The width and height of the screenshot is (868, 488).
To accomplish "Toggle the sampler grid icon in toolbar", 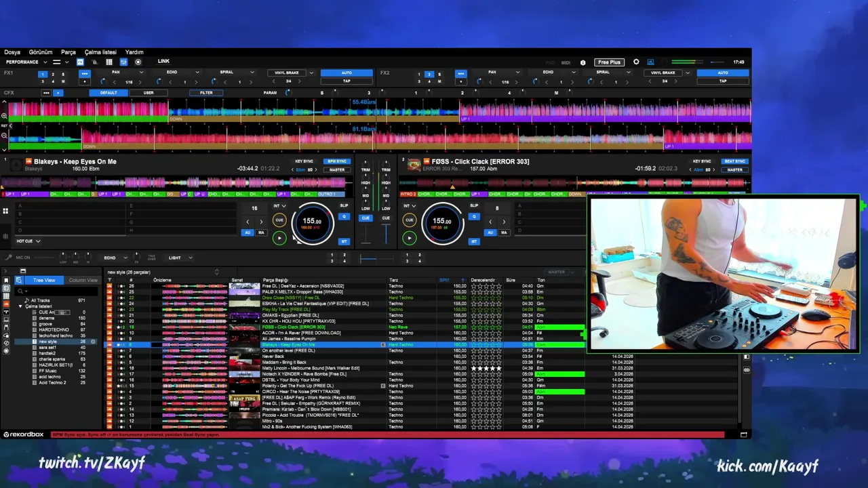I will tap(109, 62).
